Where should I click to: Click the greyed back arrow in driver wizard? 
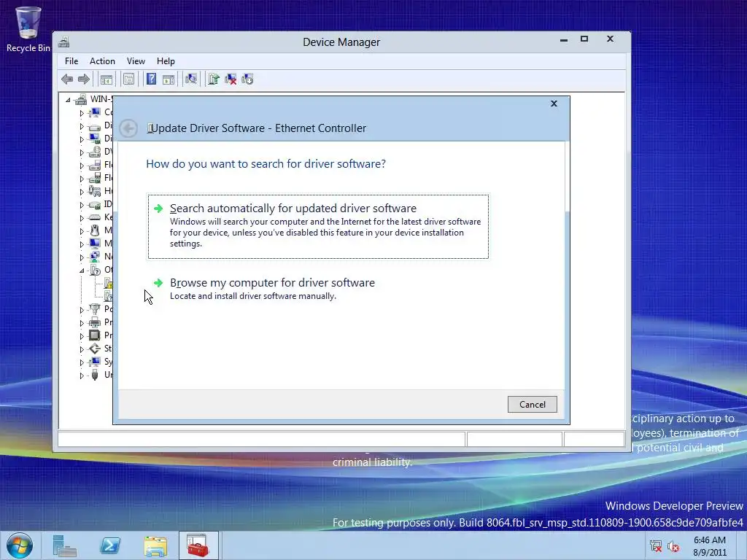(x=128, y=128)
